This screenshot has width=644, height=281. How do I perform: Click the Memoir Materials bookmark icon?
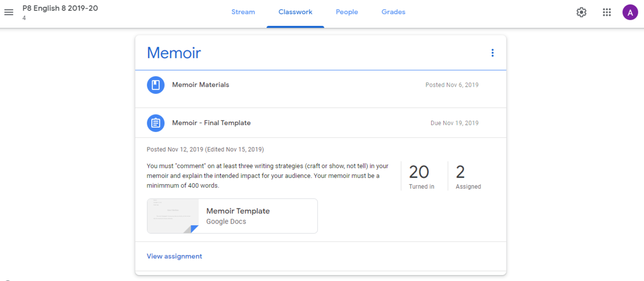[x=156, y=85]
